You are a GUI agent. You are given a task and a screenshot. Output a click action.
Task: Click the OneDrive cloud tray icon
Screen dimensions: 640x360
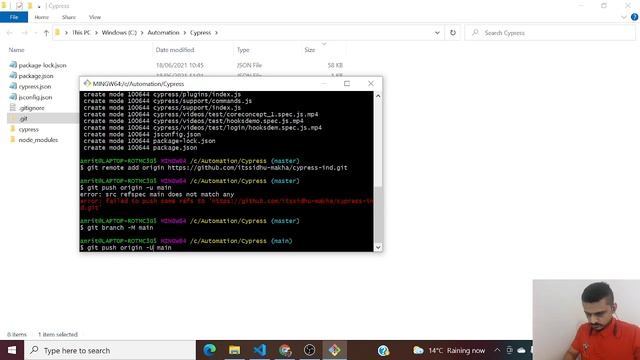coord(521,350)
